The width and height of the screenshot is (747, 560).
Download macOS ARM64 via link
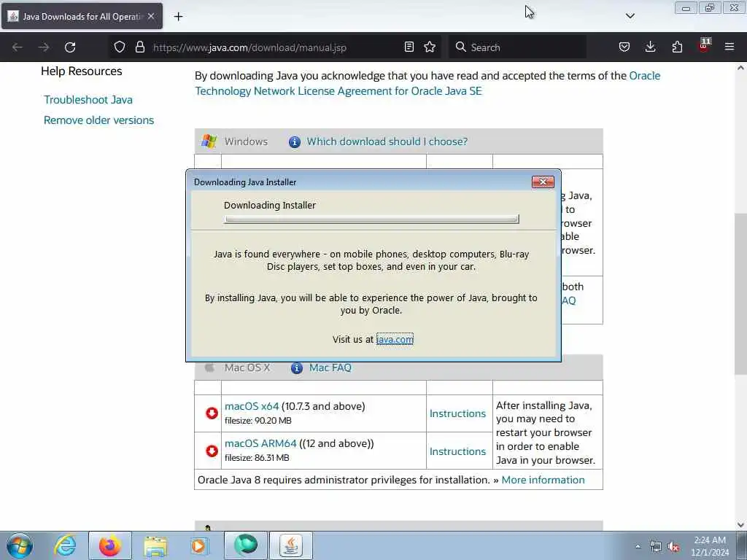[x=260, y=443]
